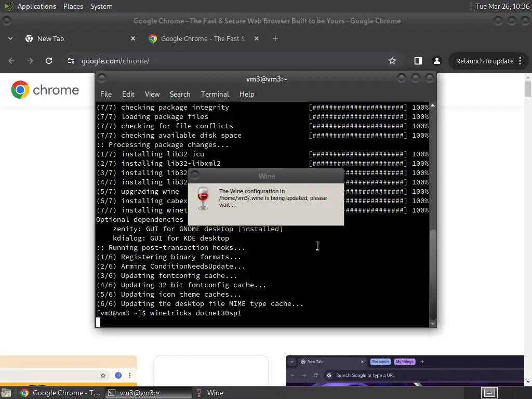
Task: Click Chrome's back navigation arrow
Action: tap(11, 61)
